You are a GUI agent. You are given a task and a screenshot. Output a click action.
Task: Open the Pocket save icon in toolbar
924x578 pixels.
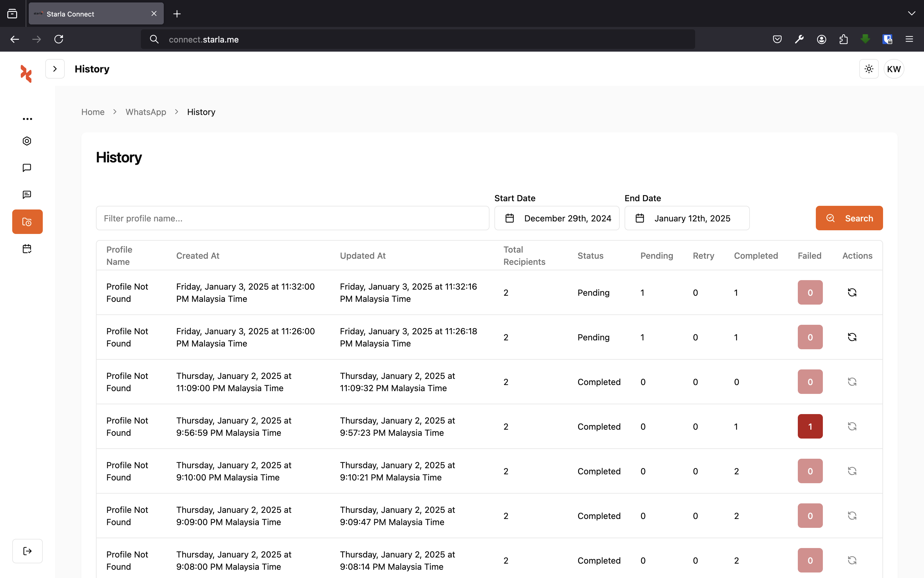pos(777,39)
